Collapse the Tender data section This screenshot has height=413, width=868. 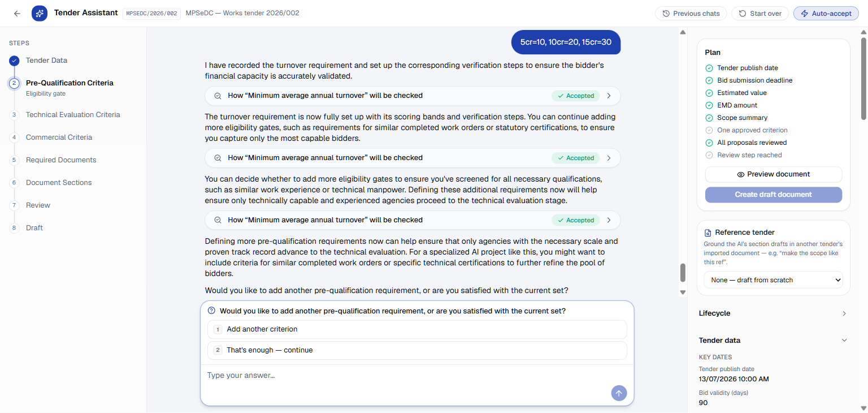[x=773, y=341]
